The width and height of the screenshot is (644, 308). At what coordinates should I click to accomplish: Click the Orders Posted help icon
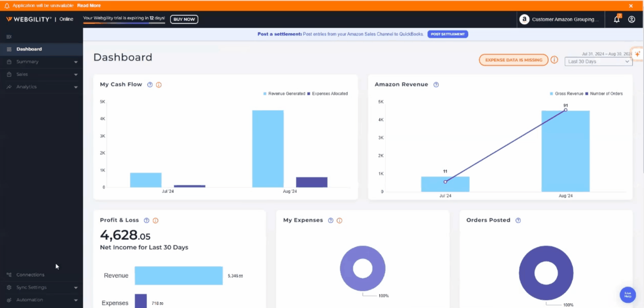518,220
